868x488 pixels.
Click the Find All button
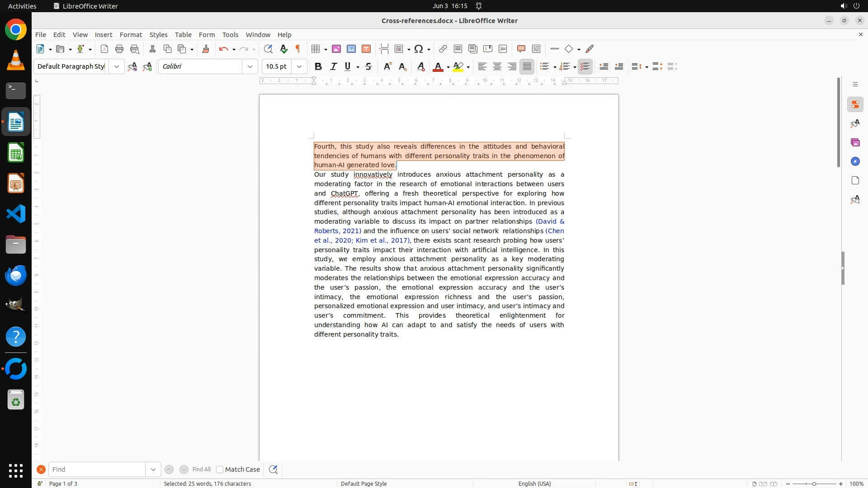[202, 469]
